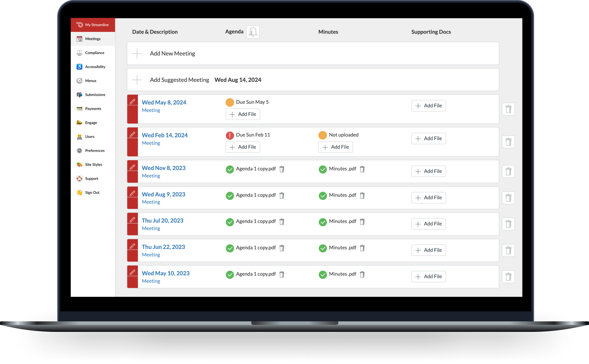Add minutes file for Feb 14, 2024 meeting
This screenshot has width=589, height=364.
[x=336, y=147]
